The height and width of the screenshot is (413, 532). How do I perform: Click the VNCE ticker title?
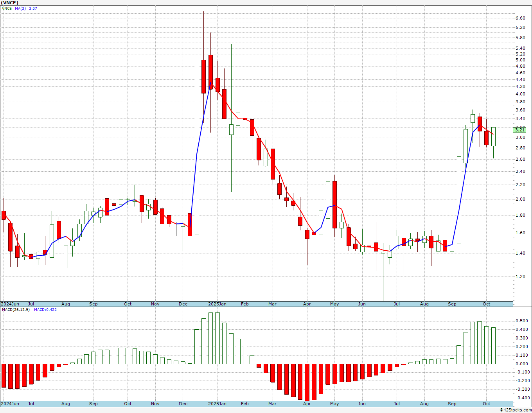tap(9, 3)
